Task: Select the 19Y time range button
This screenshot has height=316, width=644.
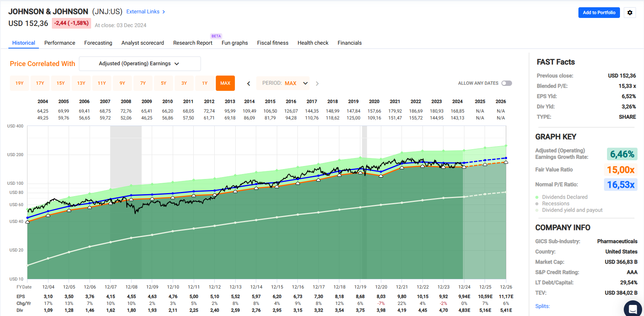Action: [x=19, y=83]
